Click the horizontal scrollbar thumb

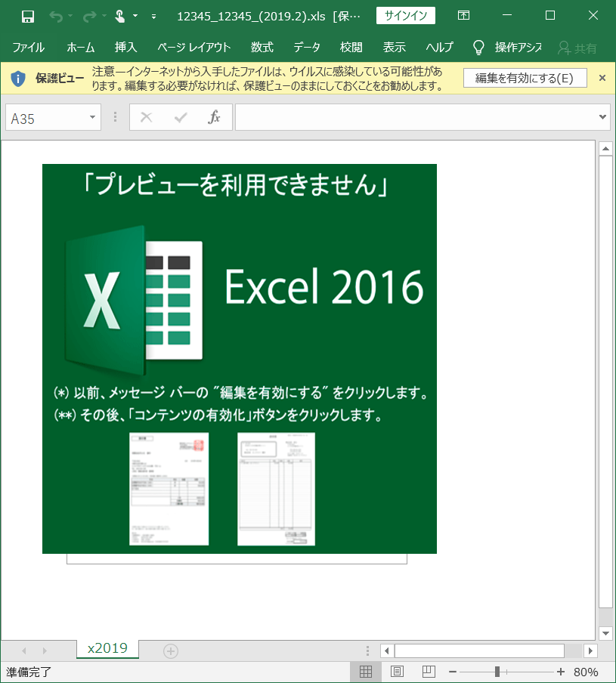pyautogui.click(x=479, y=651)
